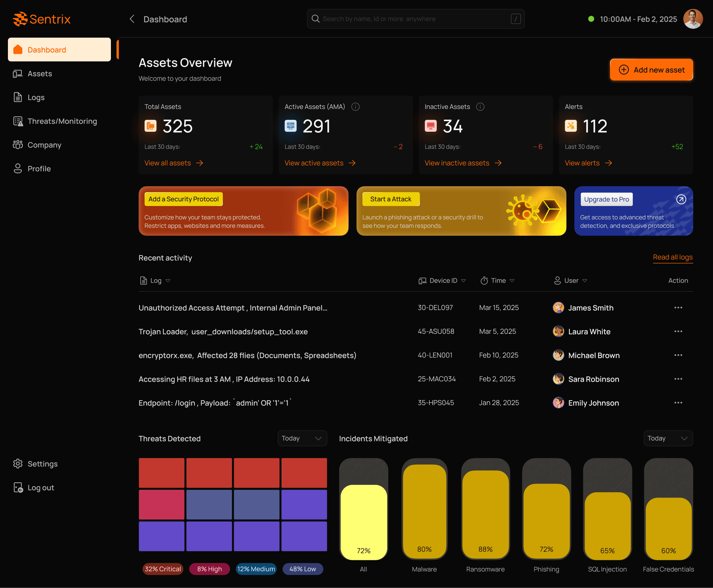Open Settings in the sidebar
Viewport: 713px width, 588px height.
click(42, 464)
